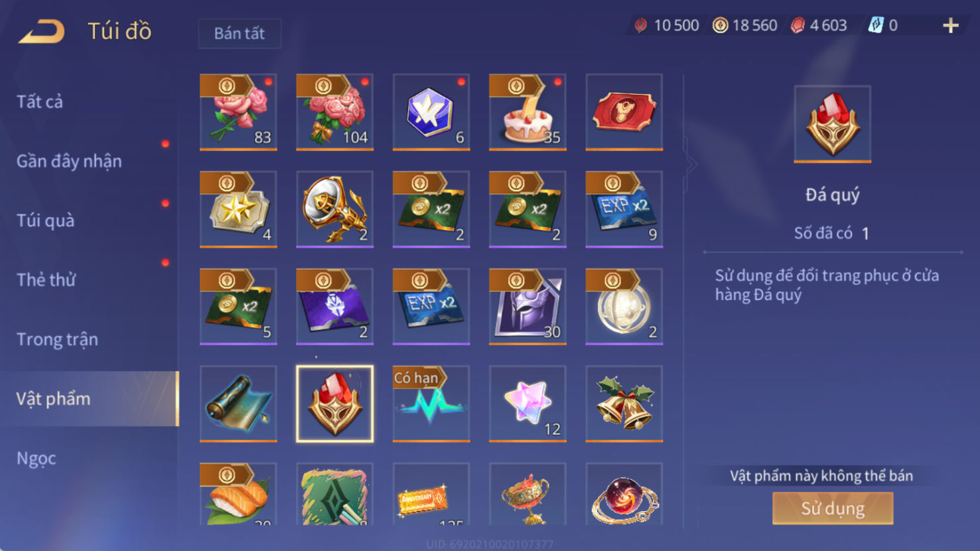Select the Có hạn heartbeat item

pyautogui.click(x=431, y=404)
